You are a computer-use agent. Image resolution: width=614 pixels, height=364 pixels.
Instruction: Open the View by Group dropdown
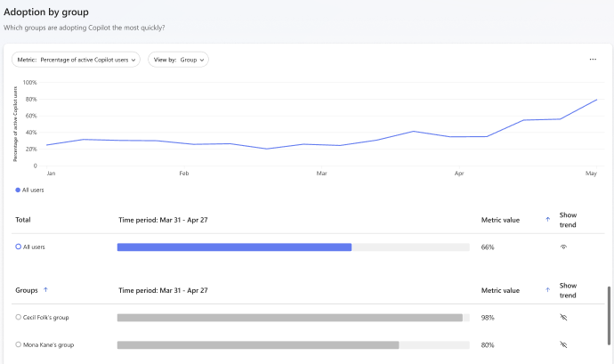click(178, 60)
